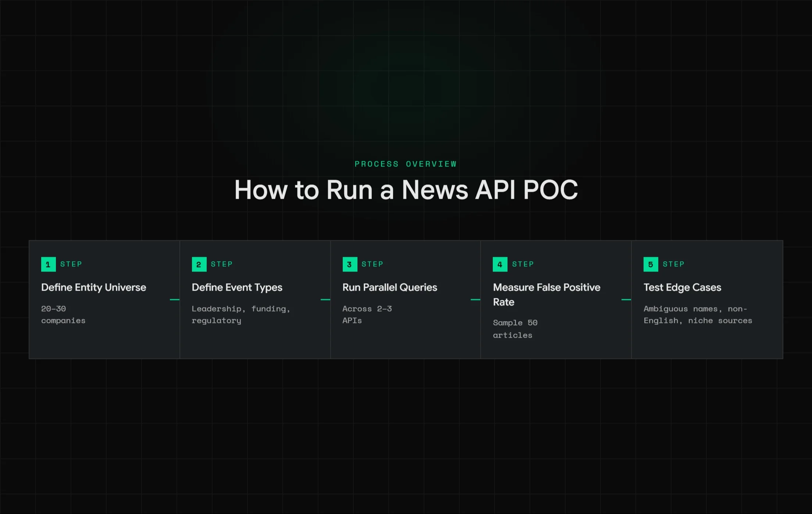The image size is (812, 514).
Task: Click the green step 2 number badge
Action: (199, 264)
